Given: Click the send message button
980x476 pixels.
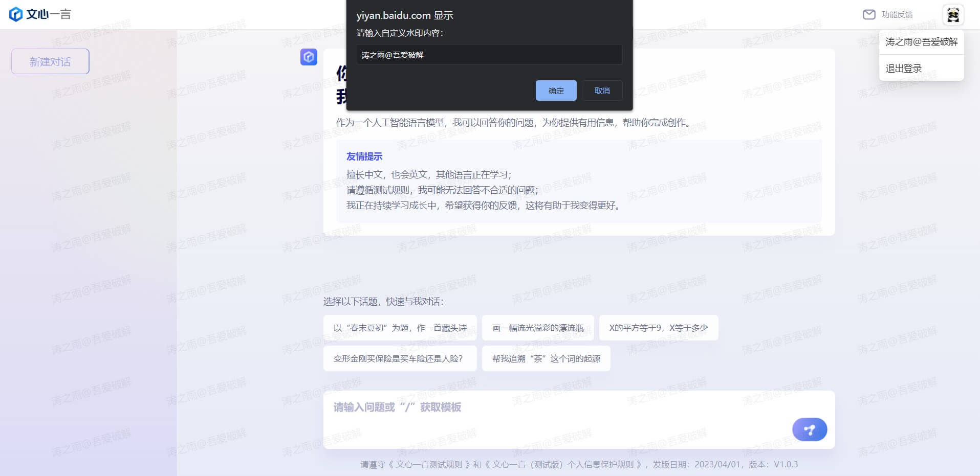Looking at the screenshot, I should 810,429.
